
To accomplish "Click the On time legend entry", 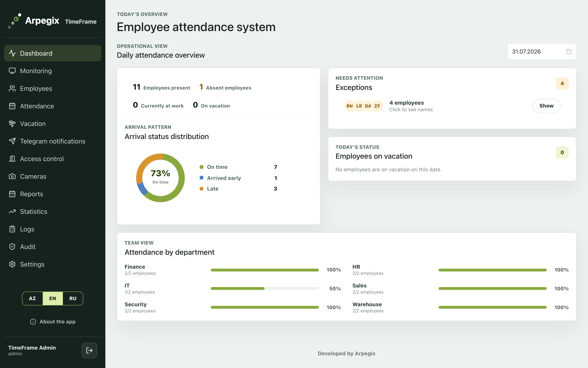I will [x=238, y=167].
